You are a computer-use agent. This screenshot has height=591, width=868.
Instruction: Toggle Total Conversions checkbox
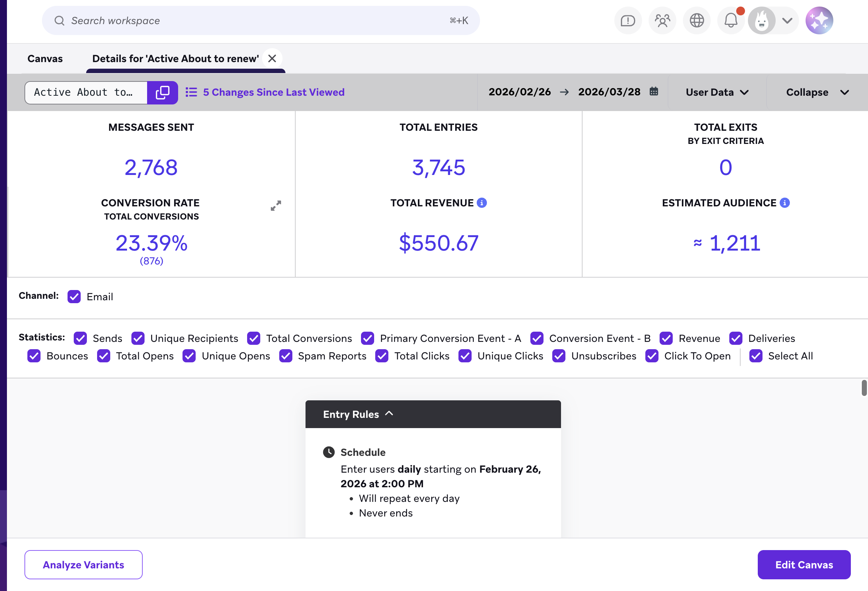click(x=254, y=338)
